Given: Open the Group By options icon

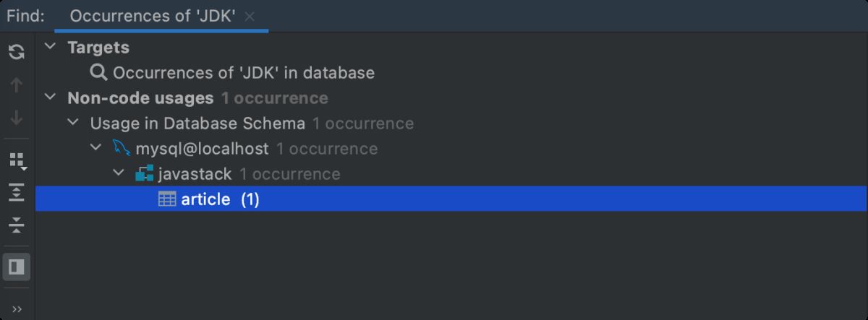Looking at the screenshot, I should [17, 160].
